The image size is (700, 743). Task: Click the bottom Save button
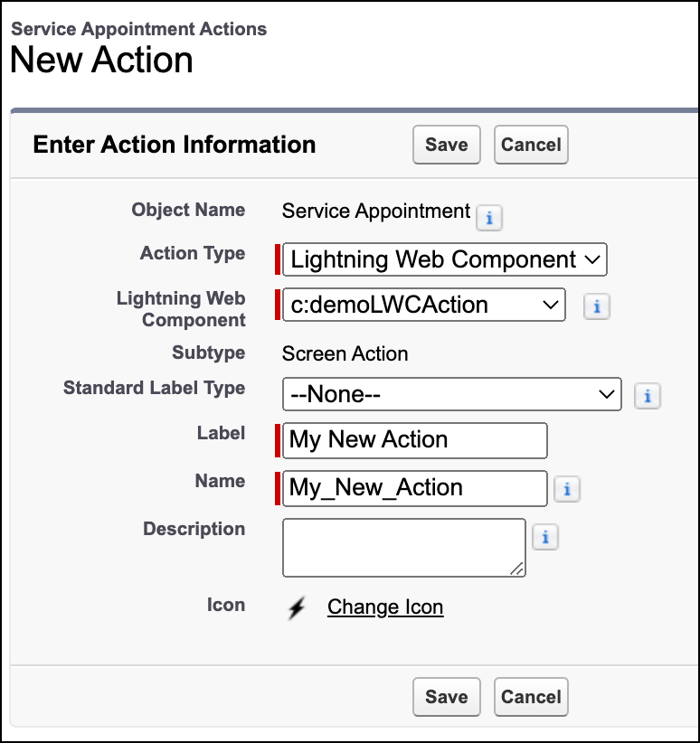[x=446, y=697]
